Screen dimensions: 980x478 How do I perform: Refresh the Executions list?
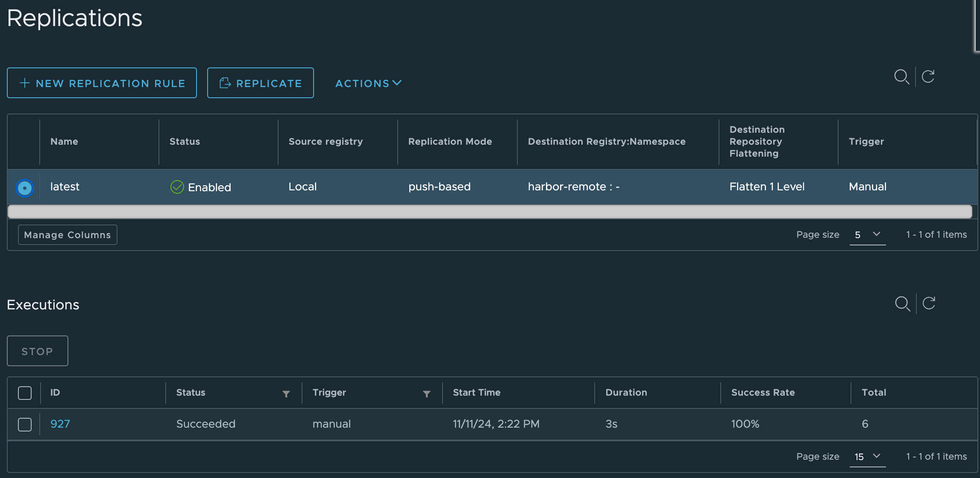point(929,303)
